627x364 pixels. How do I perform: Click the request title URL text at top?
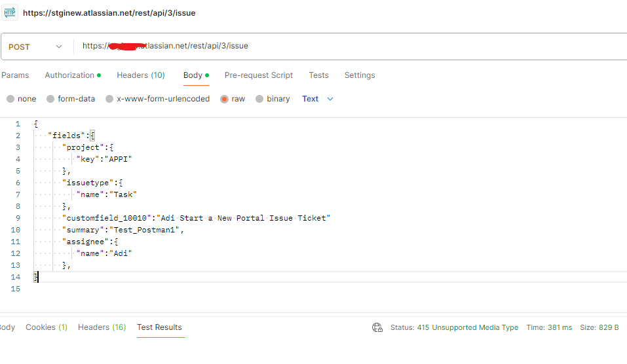(x=109, y=13)
